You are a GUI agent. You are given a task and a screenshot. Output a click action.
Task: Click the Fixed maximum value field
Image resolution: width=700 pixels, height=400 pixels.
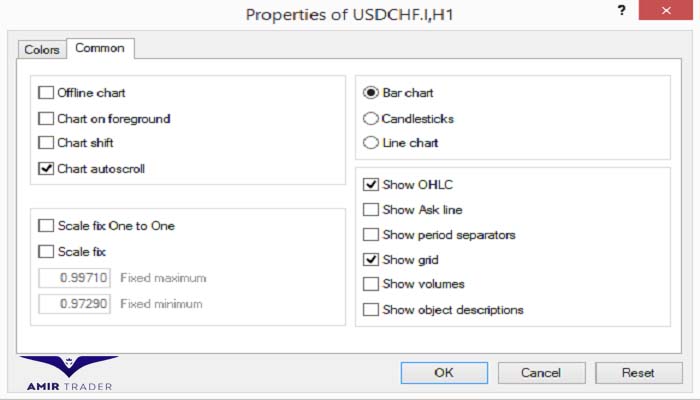(x=75, y=278)
